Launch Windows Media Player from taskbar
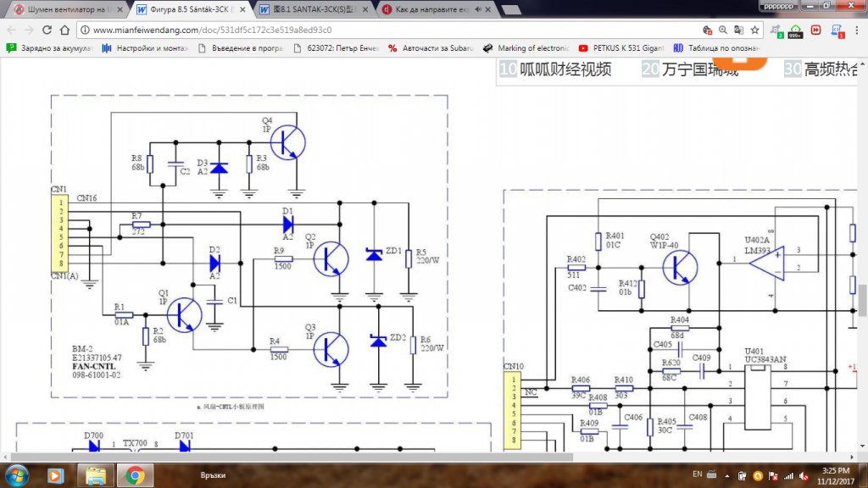The height and width of the screenshot is (488, 868). click(55, 476)
